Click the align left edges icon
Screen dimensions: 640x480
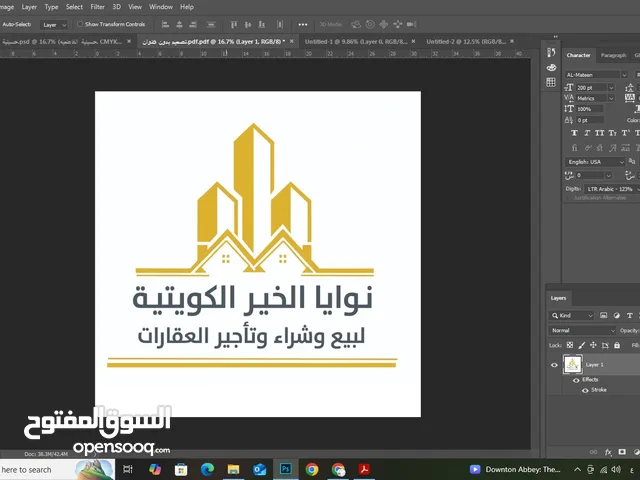(165, 24)
